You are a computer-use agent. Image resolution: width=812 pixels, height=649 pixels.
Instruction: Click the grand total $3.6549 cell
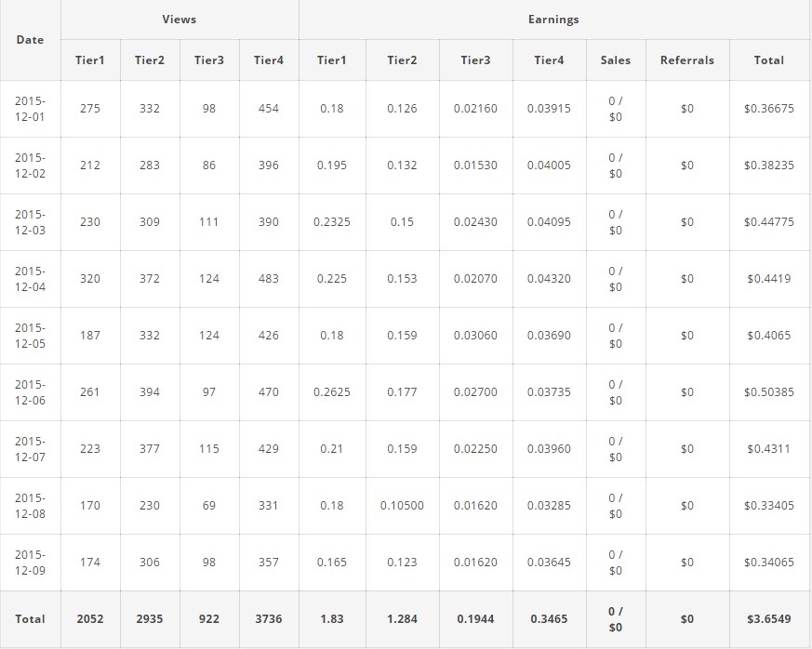click(x=768, y=619)
